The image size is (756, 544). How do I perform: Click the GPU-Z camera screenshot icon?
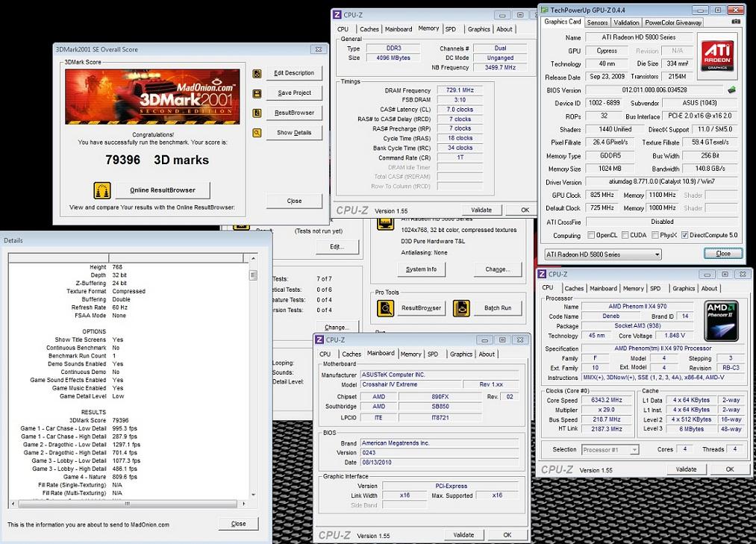click(736, 22)
